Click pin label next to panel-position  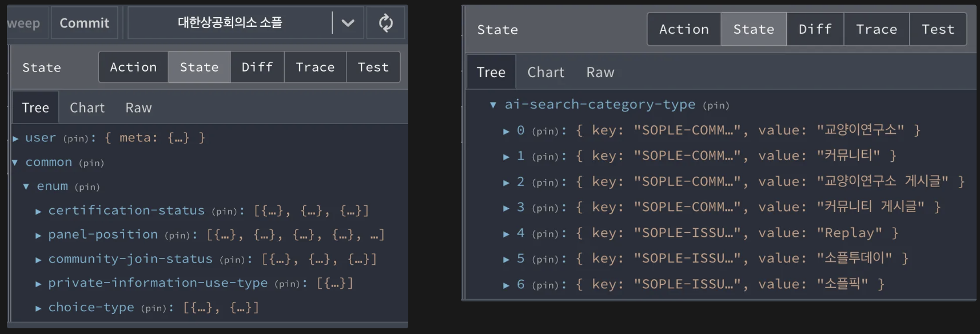pos(178,235)
